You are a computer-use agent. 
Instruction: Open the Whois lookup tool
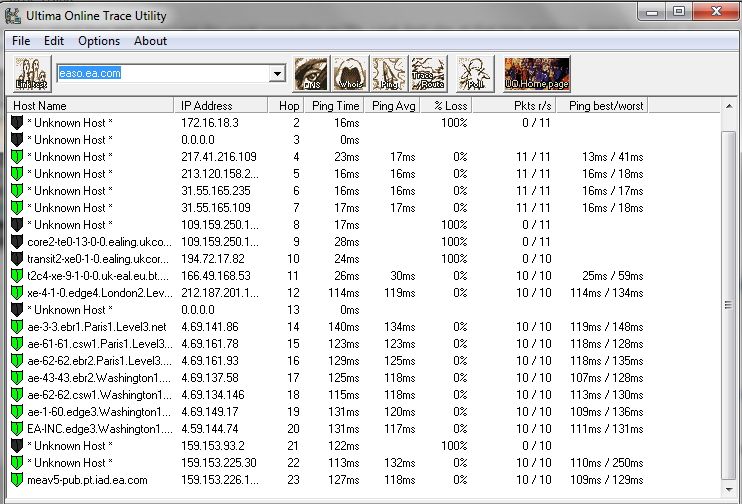tap(350, 73)
